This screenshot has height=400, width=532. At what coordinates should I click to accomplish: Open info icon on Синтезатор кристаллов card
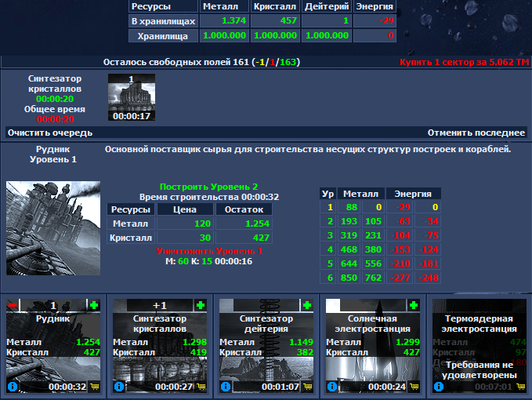[x=119, y=387]
